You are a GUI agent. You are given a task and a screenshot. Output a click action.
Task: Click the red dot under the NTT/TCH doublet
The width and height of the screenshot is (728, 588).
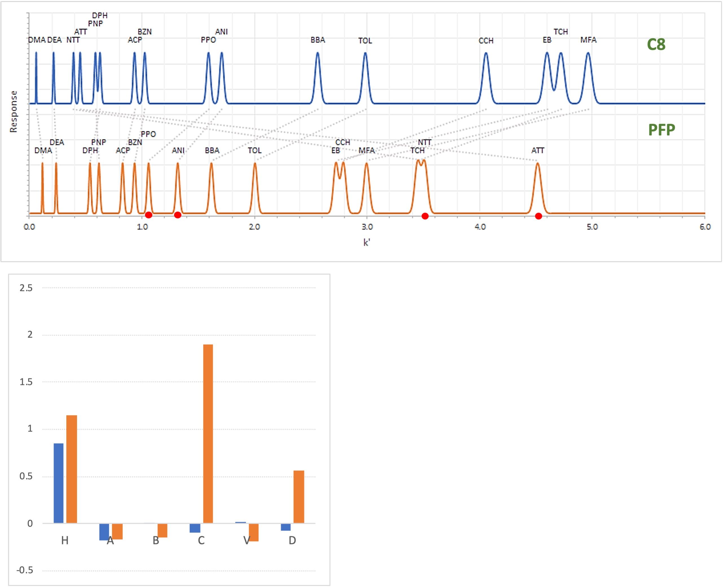[x=425, y=216]
